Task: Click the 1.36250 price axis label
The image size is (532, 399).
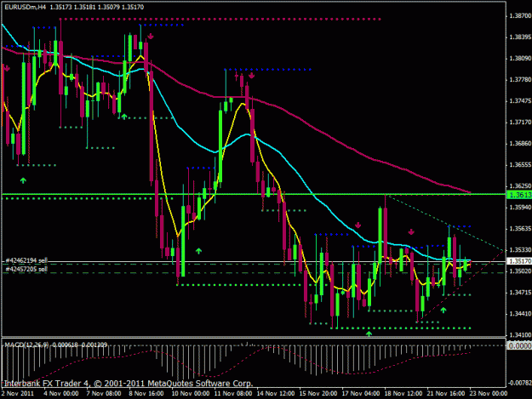Action: [x=520, y=186]
